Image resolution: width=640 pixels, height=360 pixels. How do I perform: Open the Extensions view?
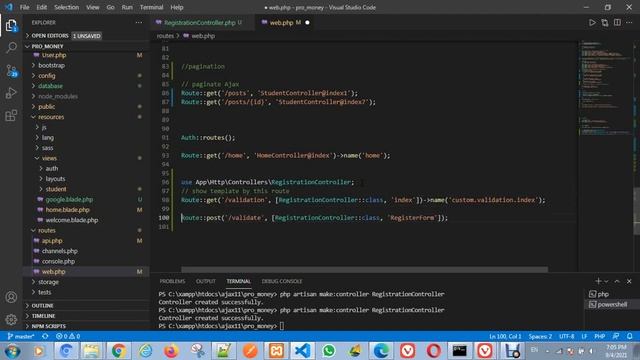click(x=11, y=116)
